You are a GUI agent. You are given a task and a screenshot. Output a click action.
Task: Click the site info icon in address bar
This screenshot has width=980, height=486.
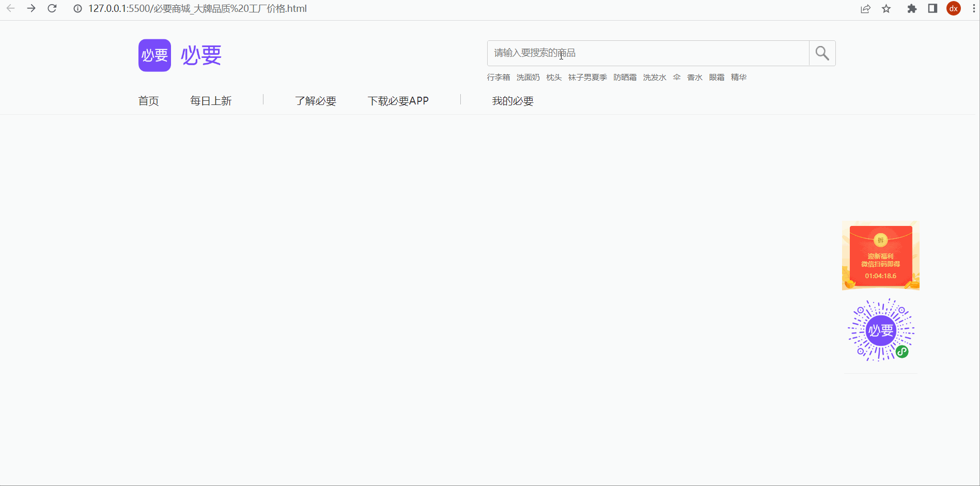pyautogui.click(x=77, y=9)
